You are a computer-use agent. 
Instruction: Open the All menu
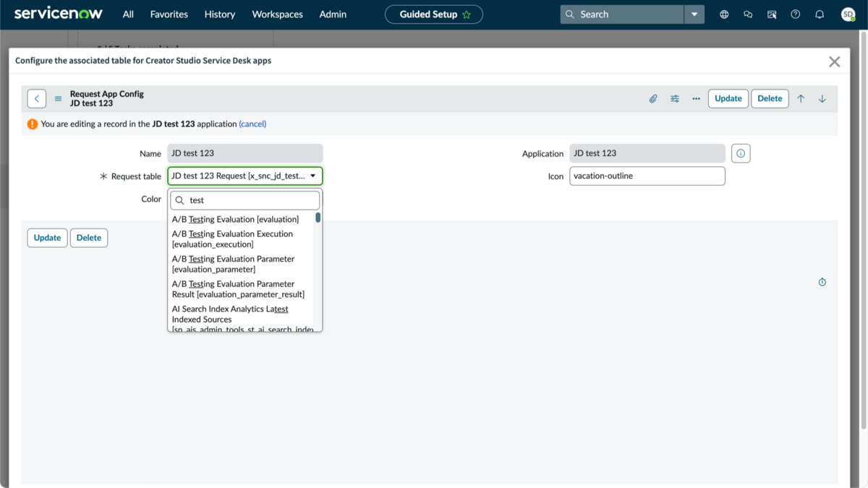pos(128,14)
